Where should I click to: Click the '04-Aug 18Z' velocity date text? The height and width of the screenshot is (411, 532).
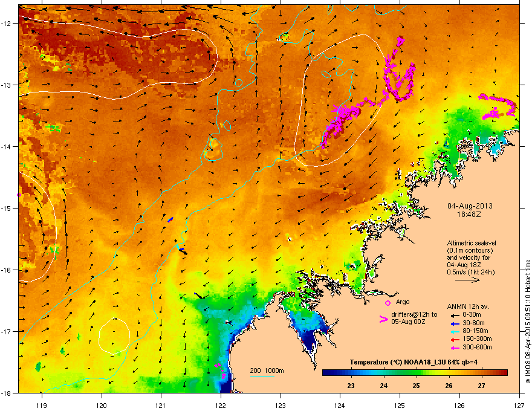[463, 265]
